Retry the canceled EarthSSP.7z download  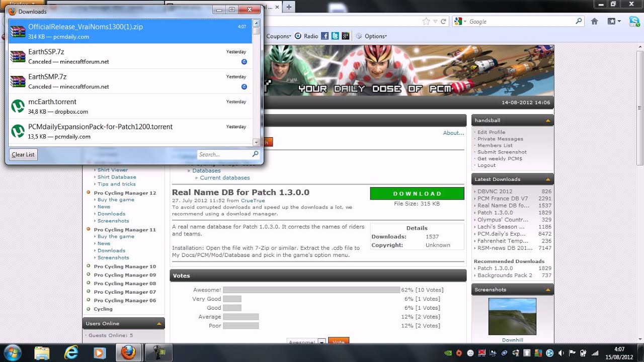pos(244,61)
